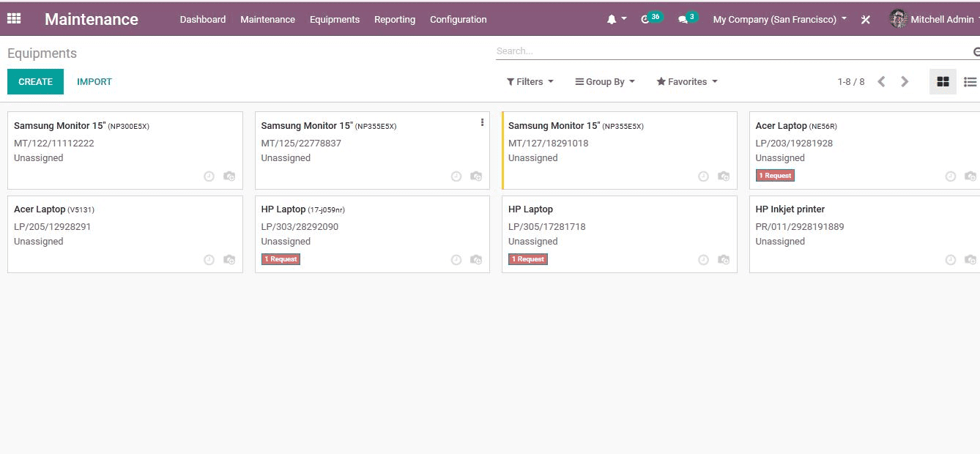Image resolution: width=980 pixels, height=454 pixels.
Task: Expand the Group By dropdown
Action: tap(605, 82)
